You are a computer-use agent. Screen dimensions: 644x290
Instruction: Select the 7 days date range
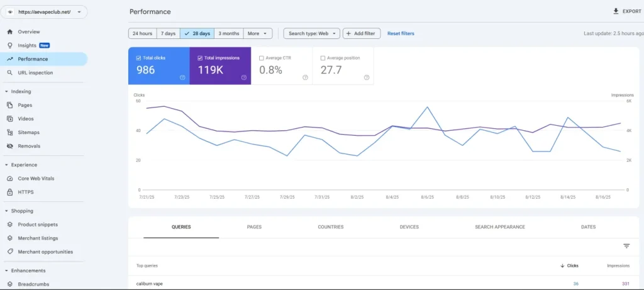pos(169,34)
